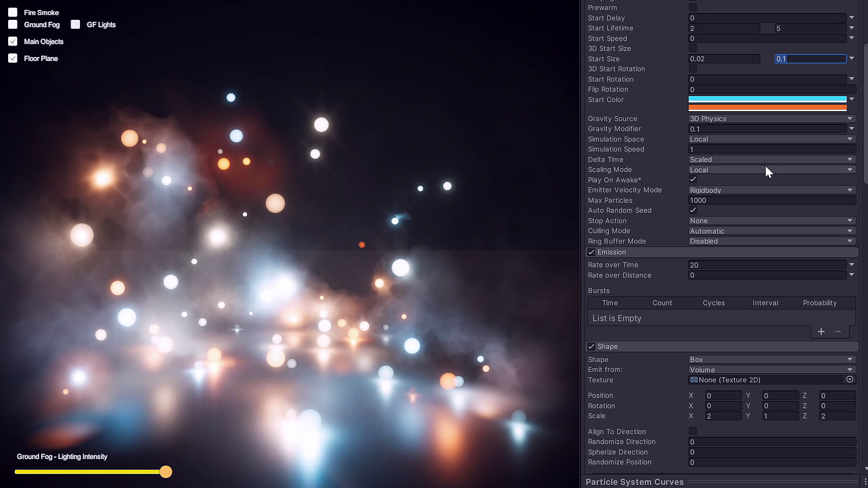The height and width of the screenshot is (488, 868).
Task: Open the Stop Action dropdown
Action: pos(772,221)
